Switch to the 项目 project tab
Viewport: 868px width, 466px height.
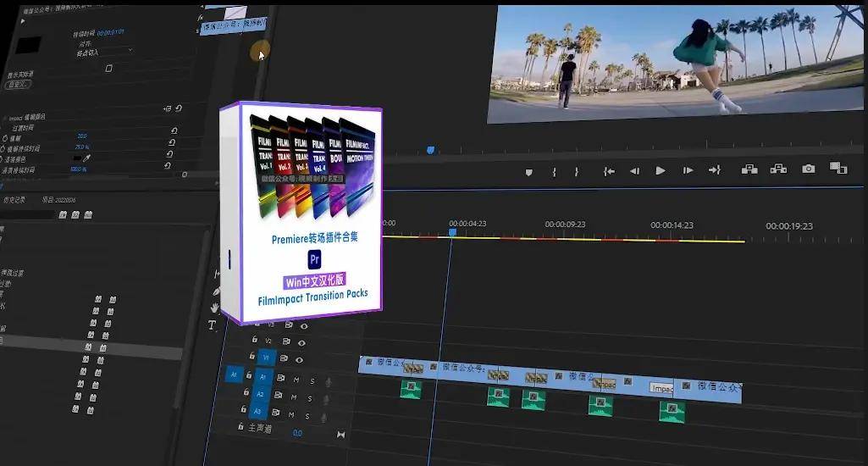coord(58,200)
